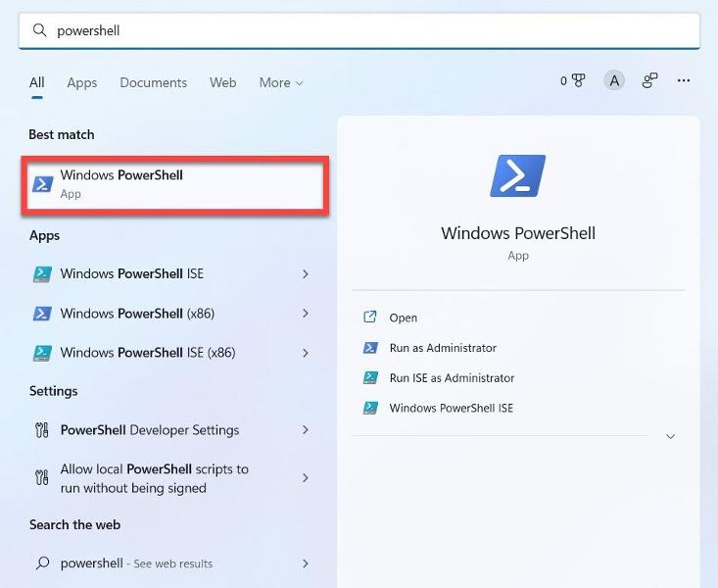The image size is (718, 588).
Task: Click the Windows PowerShell (x86) icon
Action: click(x=42, y=314)
